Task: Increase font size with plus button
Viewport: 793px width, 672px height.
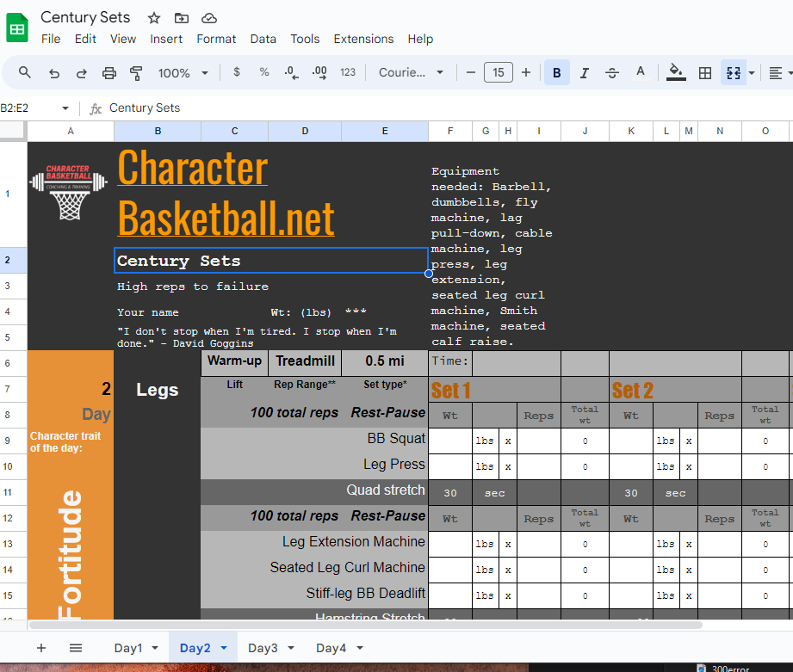Action: click(526, 73)
